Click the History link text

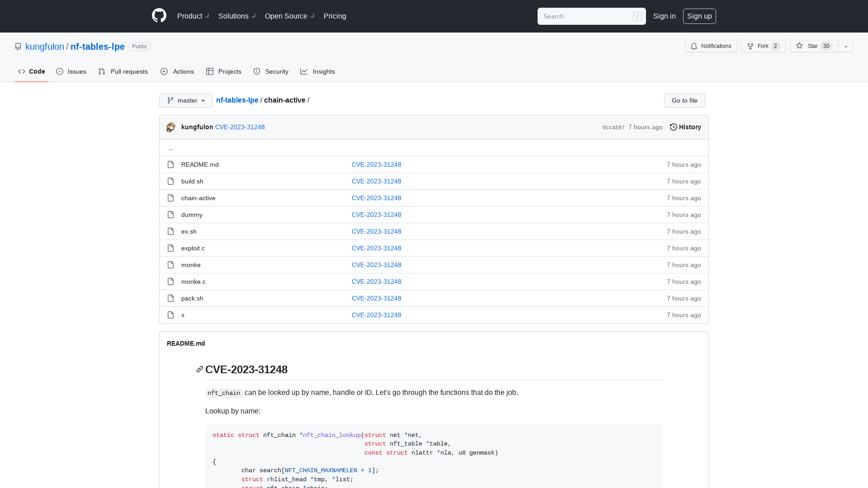tap(690, 127)
